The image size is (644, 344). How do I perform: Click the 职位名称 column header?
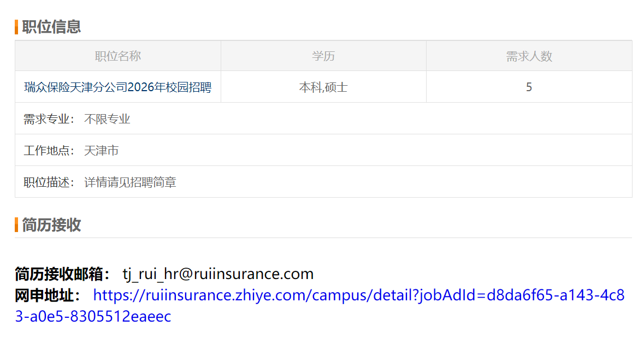(117, 56)
